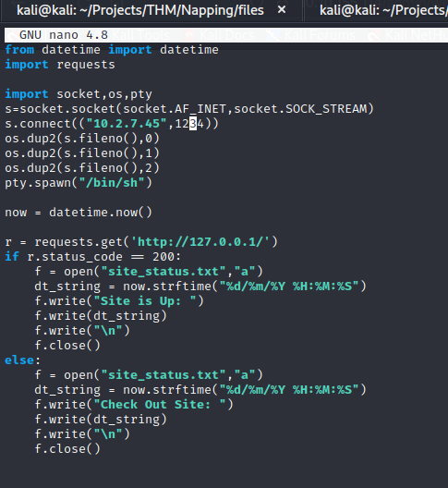Click the "Check Out Site: " string
Image resolution: width=448 pixels, height=488 pixels.
(160, 405)
